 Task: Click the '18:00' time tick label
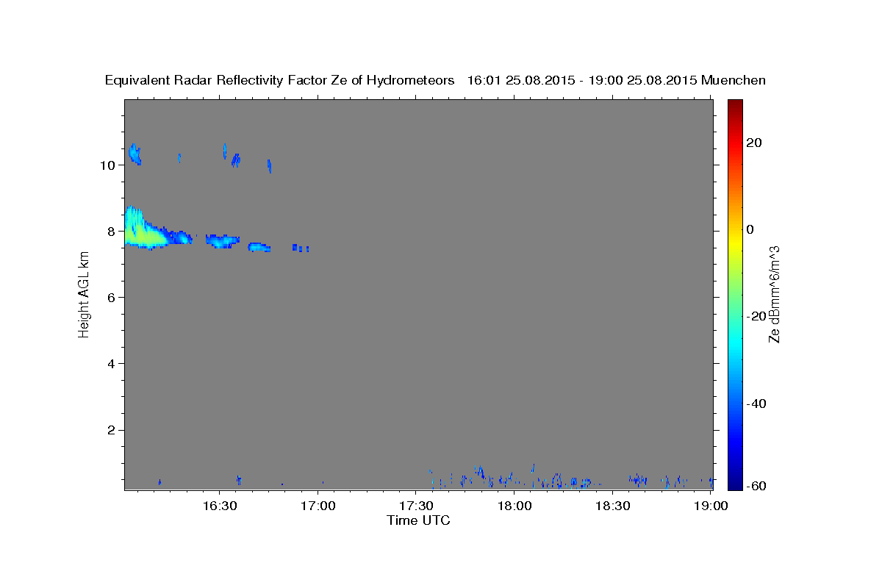tap(514, 506)
